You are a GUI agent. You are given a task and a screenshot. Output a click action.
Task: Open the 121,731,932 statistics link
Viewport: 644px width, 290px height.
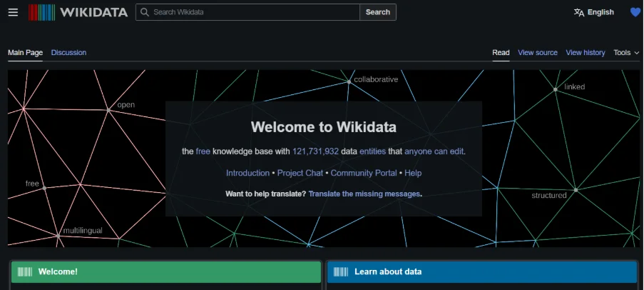click(315, 151)
